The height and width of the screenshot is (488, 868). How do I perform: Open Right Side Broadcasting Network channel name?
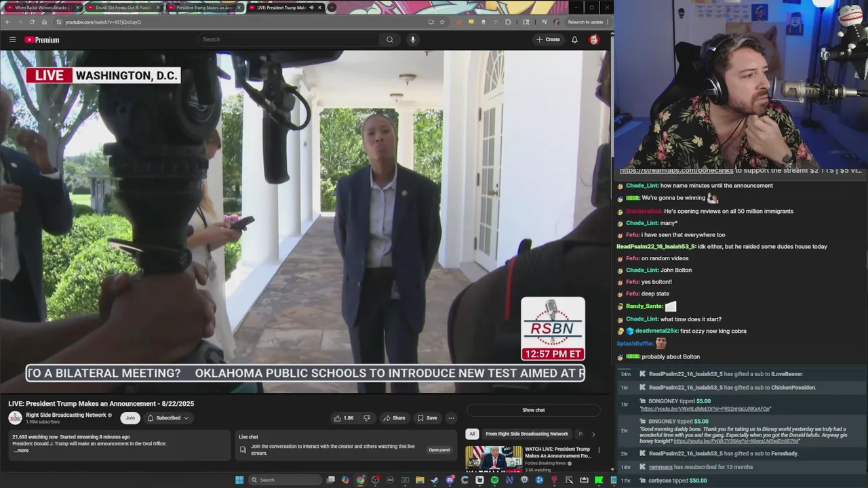(66, 415)
